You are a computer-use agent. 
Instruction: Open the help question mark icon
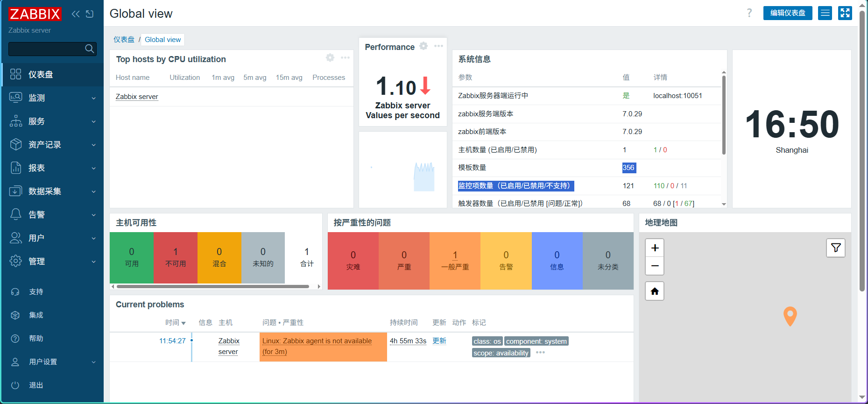coord(749,13)
